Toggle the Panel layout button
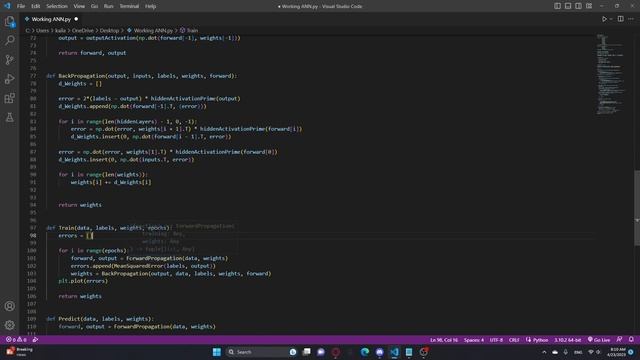 tap(568, 6)
